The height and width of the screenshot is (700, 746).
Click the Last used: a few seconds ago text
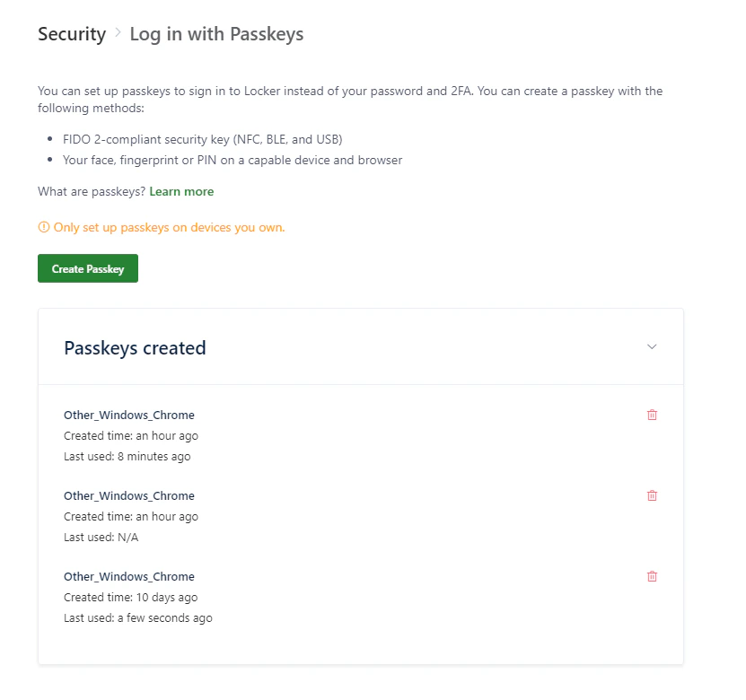coord(137,617)
